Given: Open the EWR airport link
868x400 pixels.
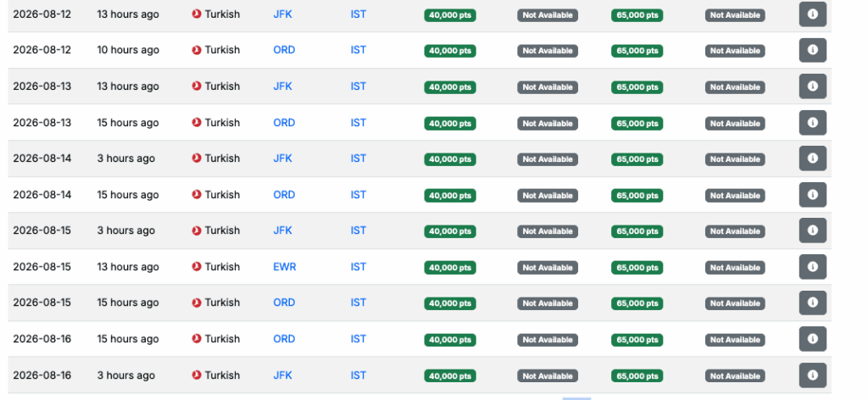Looking at the screenshot, I should point(284,267).
